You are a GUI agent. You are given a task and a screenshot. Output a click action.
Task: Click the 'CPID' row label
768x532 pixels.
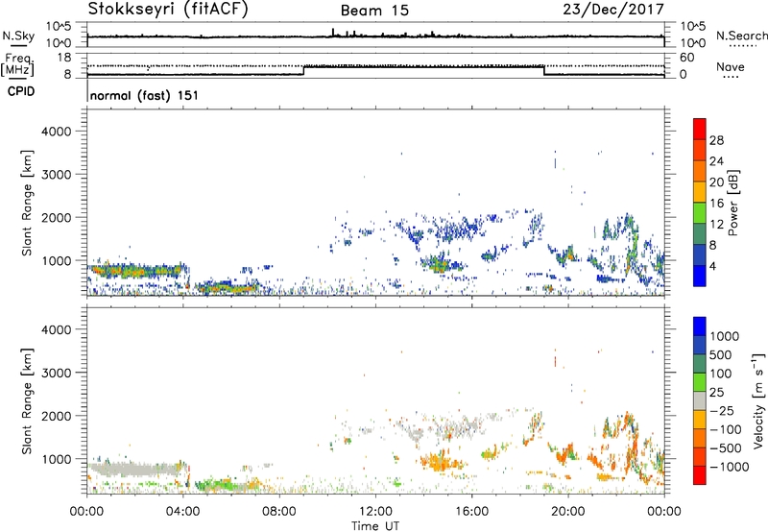click(x=21, y=91)
